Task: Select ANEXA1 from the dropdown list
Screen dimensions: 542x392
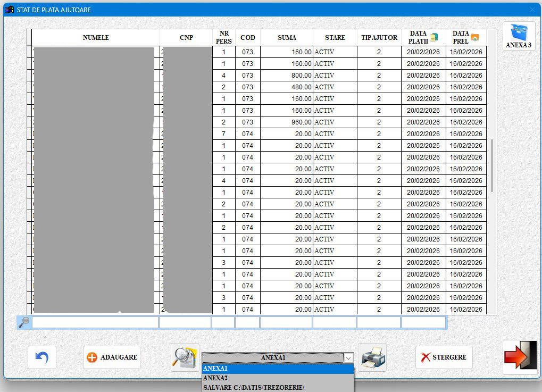Action: click(277, 369)
